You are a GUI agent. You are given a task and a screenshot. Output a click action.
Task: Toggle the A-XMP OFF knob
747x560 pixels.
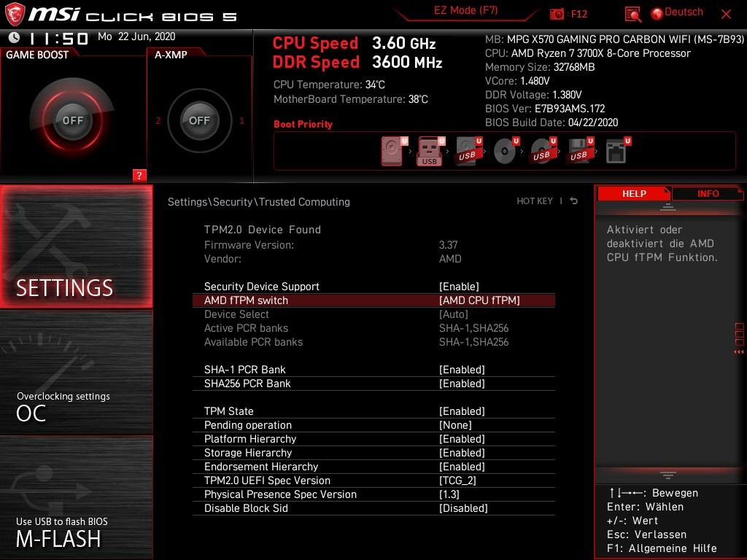coord(199,120)
